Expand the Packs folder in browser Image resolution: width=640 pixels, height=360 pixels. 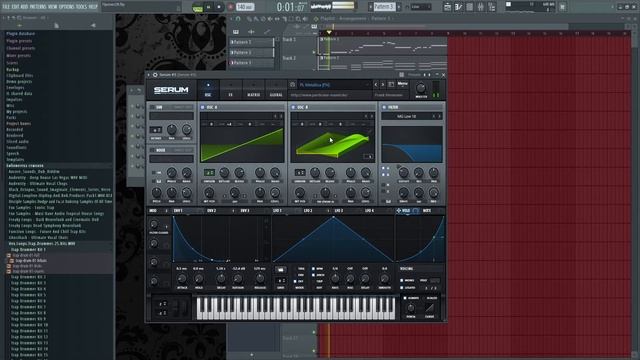click(11, 118)
